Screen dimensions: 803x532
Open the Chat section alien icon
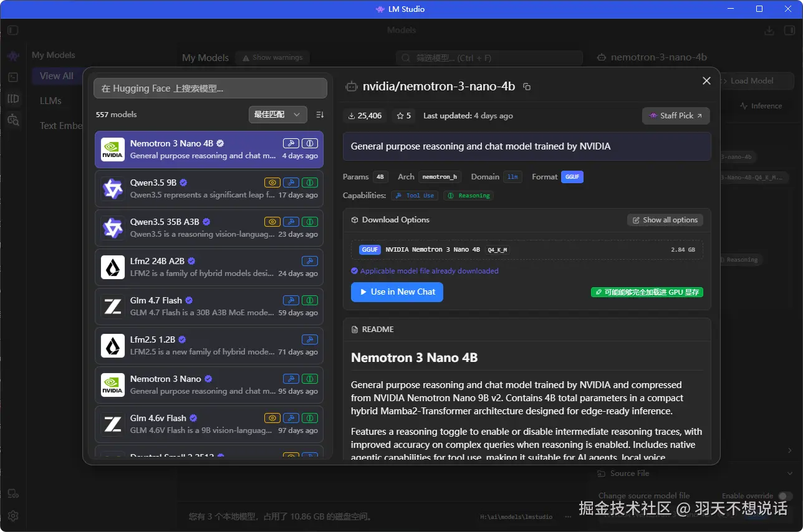[13, 56]
